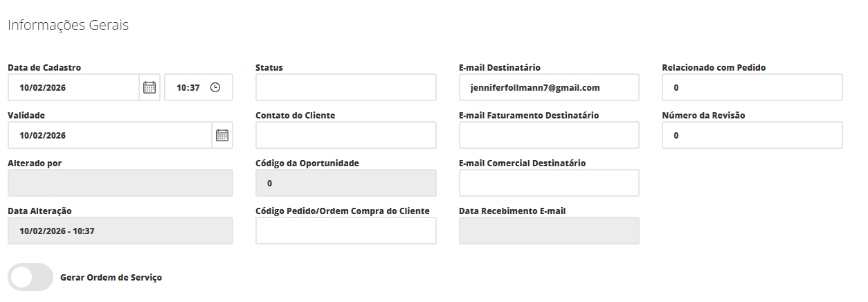The image size is (868, 302).
Task: Click the Código da Oportunidade field
Action: click(345, 184)
